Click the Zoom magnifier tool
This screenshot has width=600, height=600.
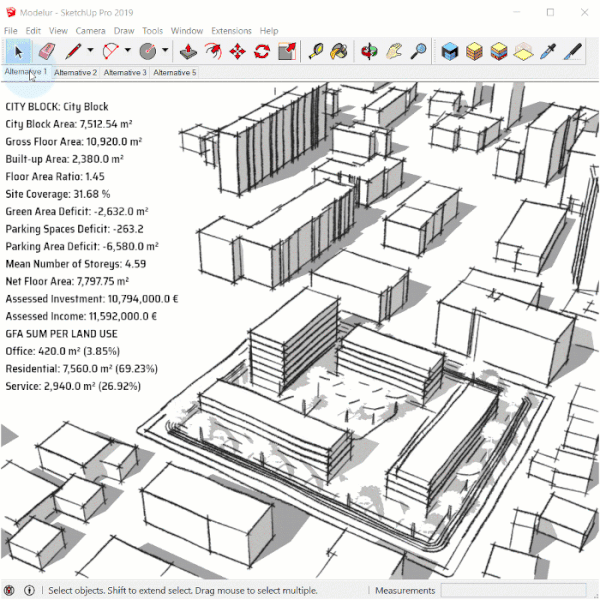coord(419,51)
